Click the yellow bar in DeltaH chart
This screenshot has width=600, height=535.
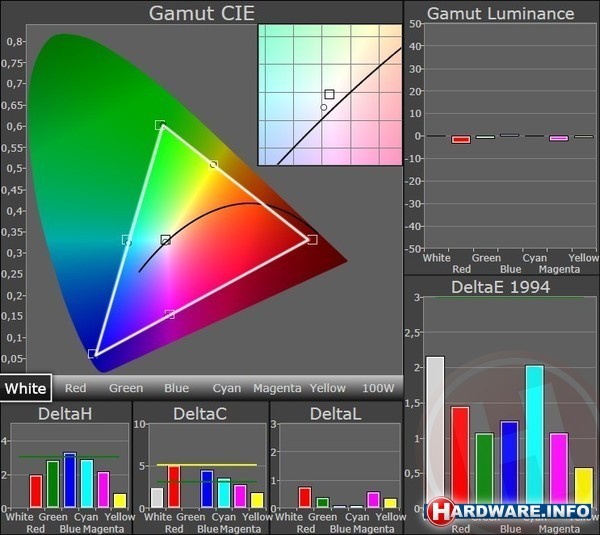click(x=120, y=501)
